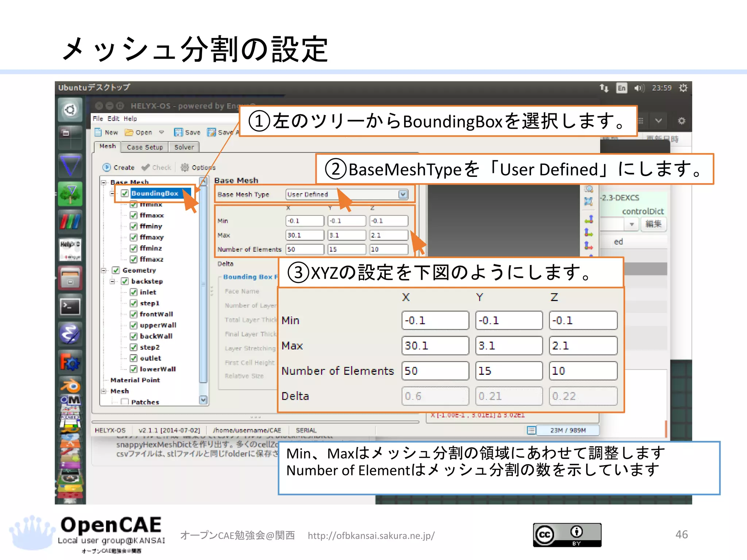Open the En keyboard input menu
The width and height of the screenshot is (747, 560).
pyautogui.click(x=622, y=88)
